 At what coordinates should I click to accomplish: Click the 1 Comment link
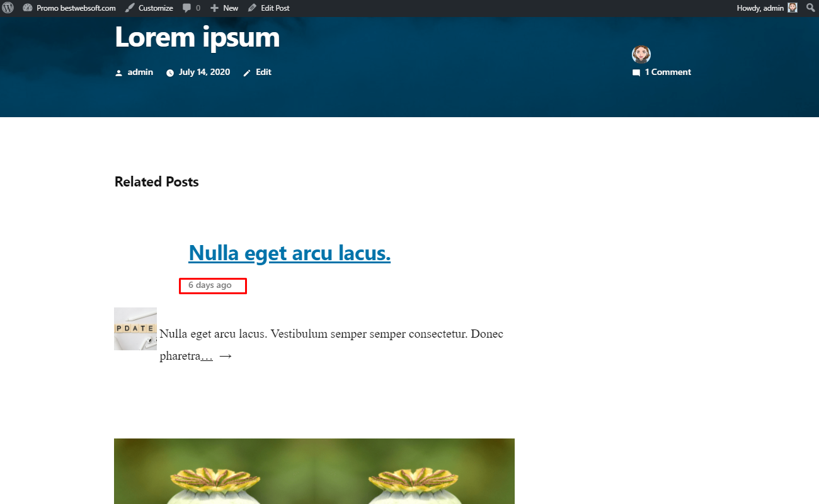point(668,72)
